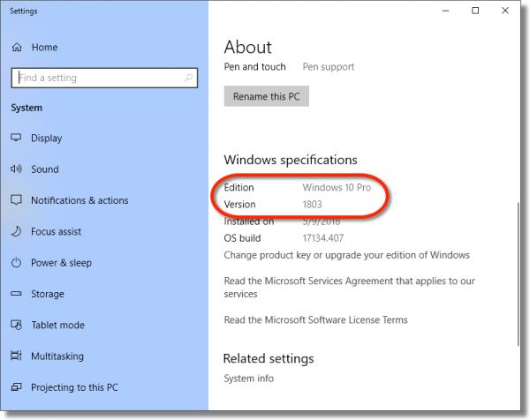
Task: Click the Pen and touch label
Action: (x=255, y=67)
